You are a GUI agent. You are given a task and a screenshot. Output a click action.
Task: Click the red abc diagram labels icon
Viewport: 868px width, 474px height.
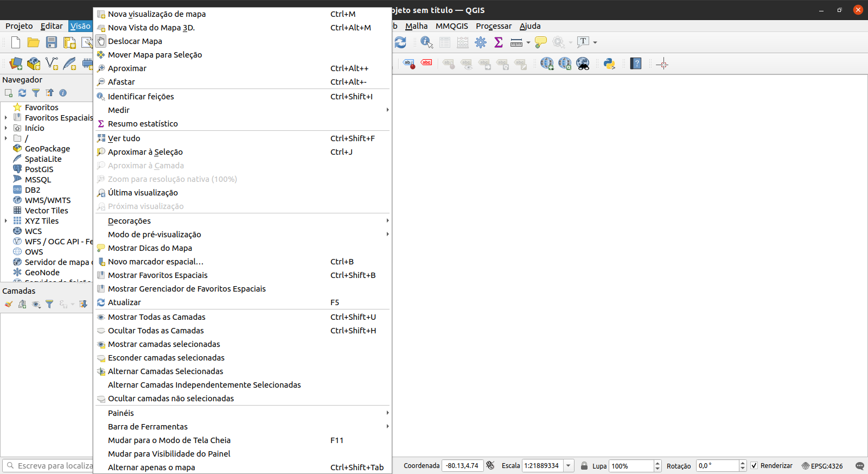click(426, 63)
